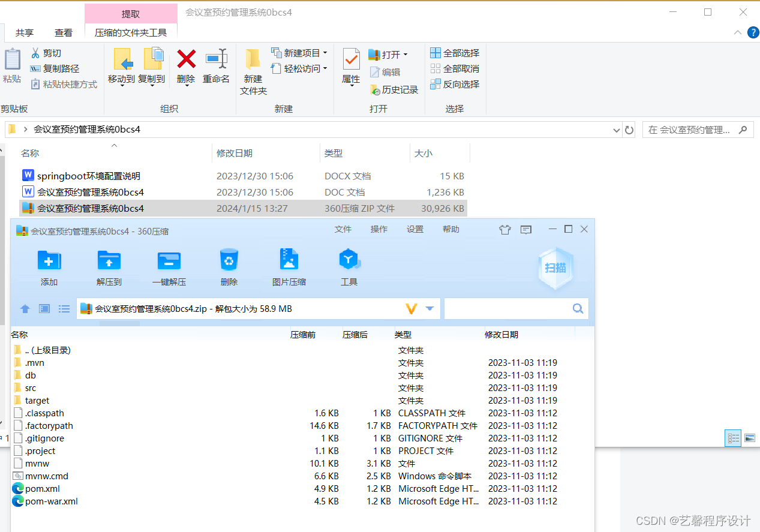Open the 图片压缩 image compression tool
Image resolution: width=760 pixels, height=532 pixels.
[x=289, y=266]
